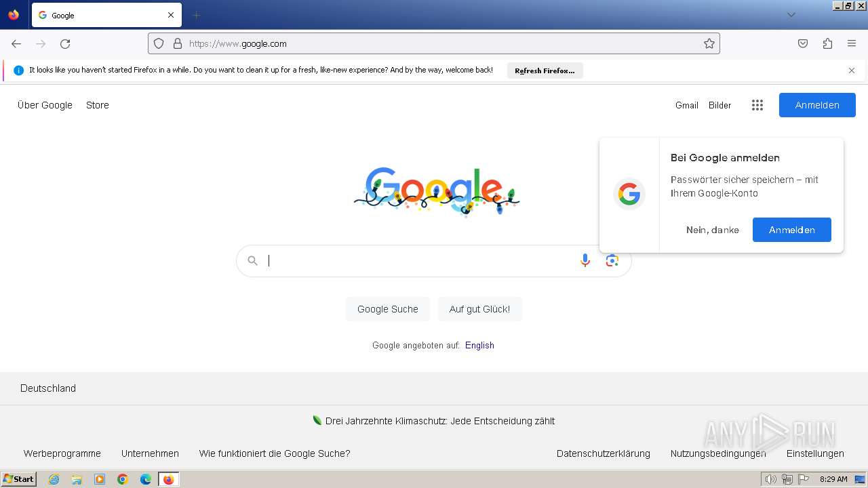Open Werbeprogramme footer link
This screenshot has height=488, width=868.
click(x=62, y=453)
